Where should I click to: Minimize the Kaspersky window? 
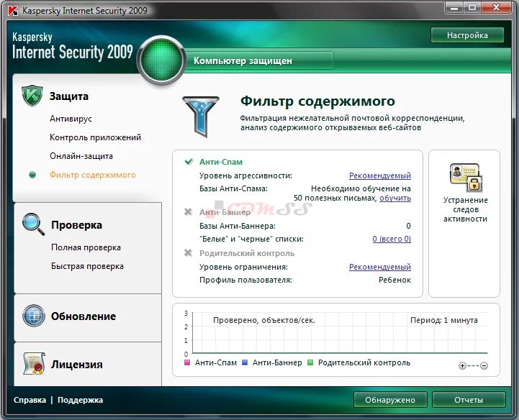454,8
